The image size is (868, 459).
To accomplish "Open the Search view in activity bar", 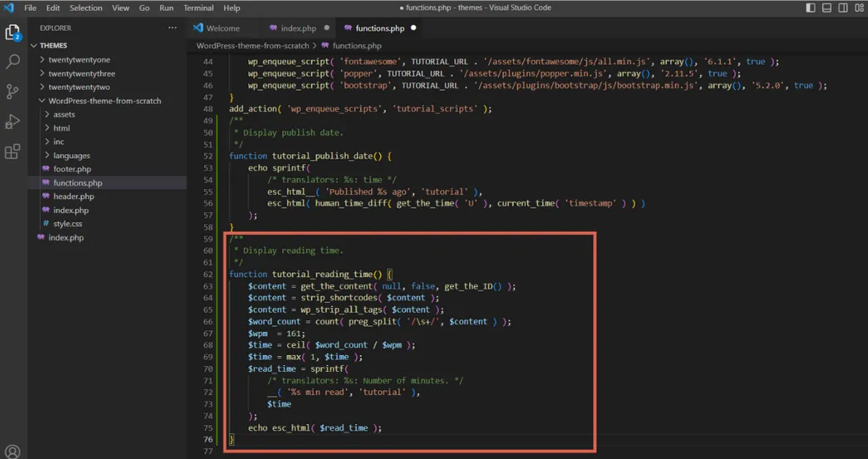I will coord(12,61).
